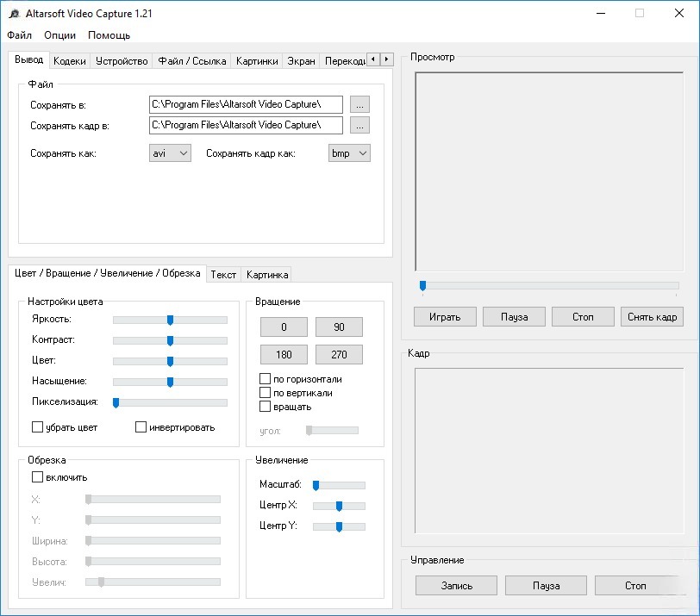The width and height of the screenshot is (700, 616).
Task: Click Пауза in the Управление panel
Action: point(546,585)
